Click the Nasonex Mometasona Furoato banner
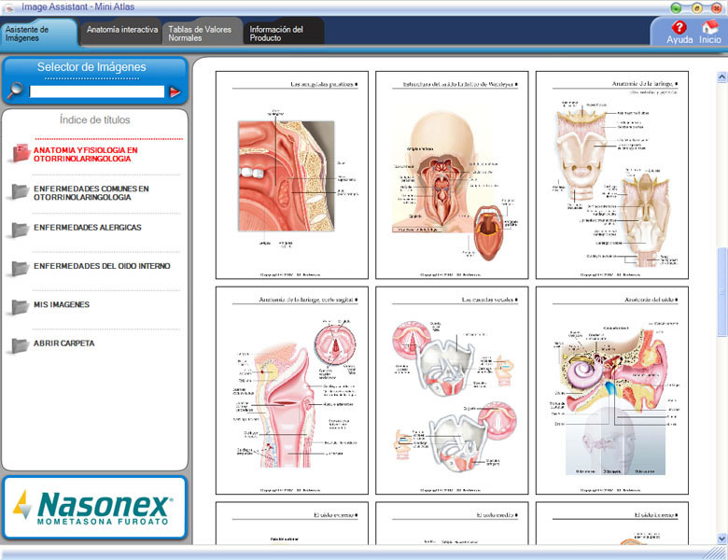 94,508
